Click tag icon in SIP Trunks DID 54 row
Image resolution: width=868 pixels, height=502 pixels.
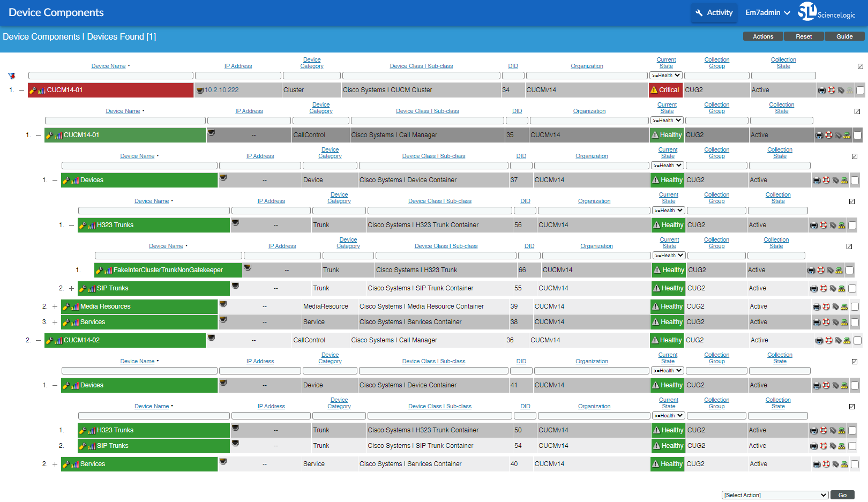(x=833, y=446)
